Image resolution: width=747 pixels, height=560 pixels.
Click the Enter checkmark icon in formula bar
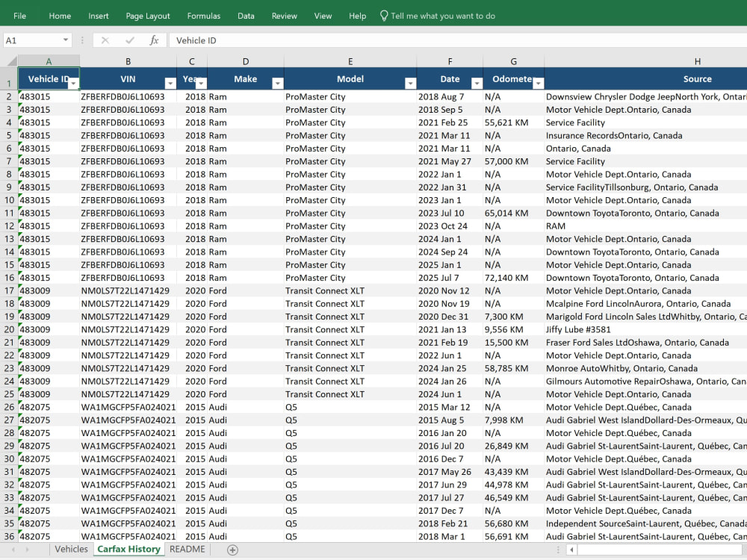(x=129, y=40)
